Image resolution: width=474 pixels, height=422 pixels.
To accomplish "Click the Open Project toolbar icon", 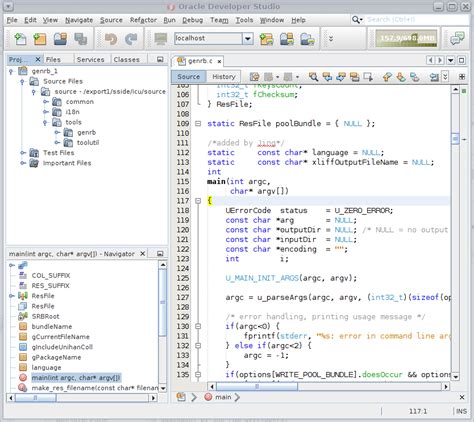I will coord(60,39).
